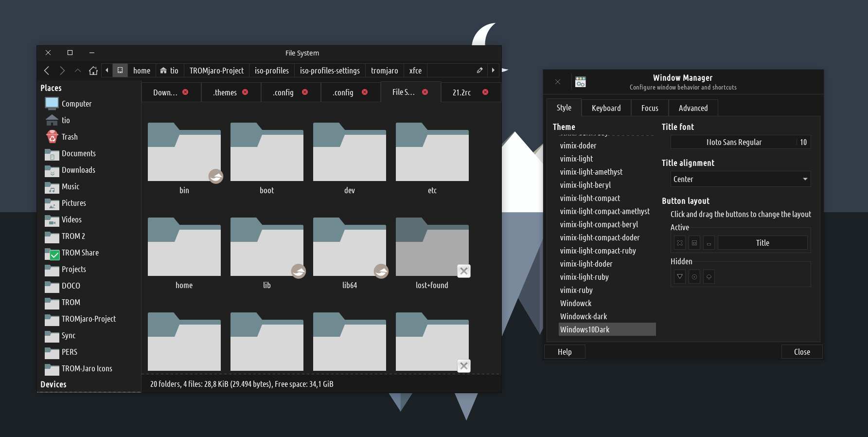This screenshot has height=437, width=868.
Task: Toggle path edit mode with pencil icon
Action: point(479,71)
